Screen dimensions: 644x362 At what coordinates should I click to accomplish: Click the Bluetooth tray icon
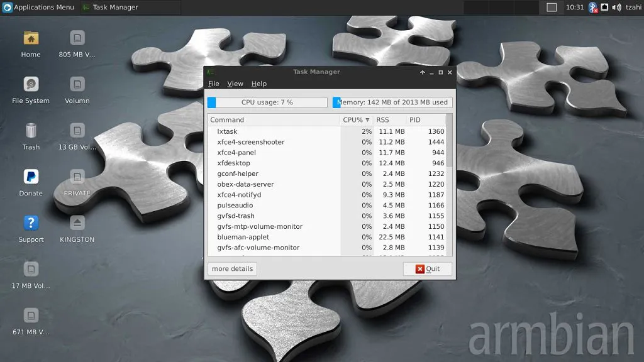coord(592,8)
